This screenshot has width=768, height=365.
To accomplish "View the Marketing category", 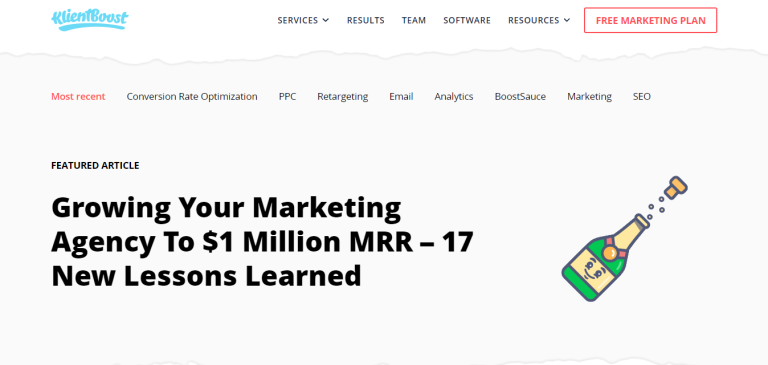I will click(589, 97).
